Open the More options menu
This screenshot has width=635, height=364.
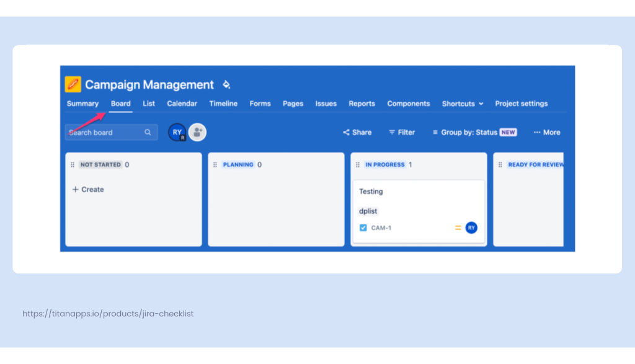tap(546, 132)
